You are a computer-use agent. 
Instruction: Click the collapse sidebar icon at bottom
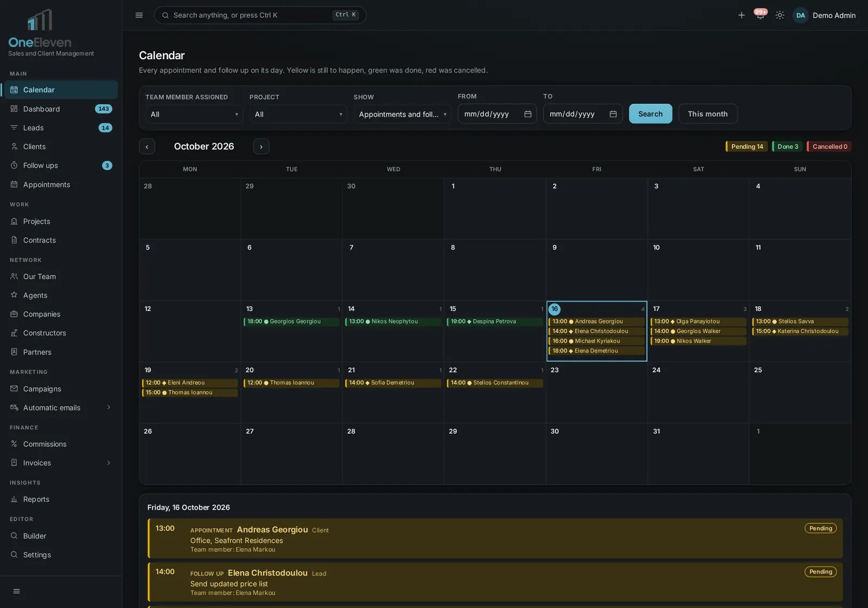point(16,591)
